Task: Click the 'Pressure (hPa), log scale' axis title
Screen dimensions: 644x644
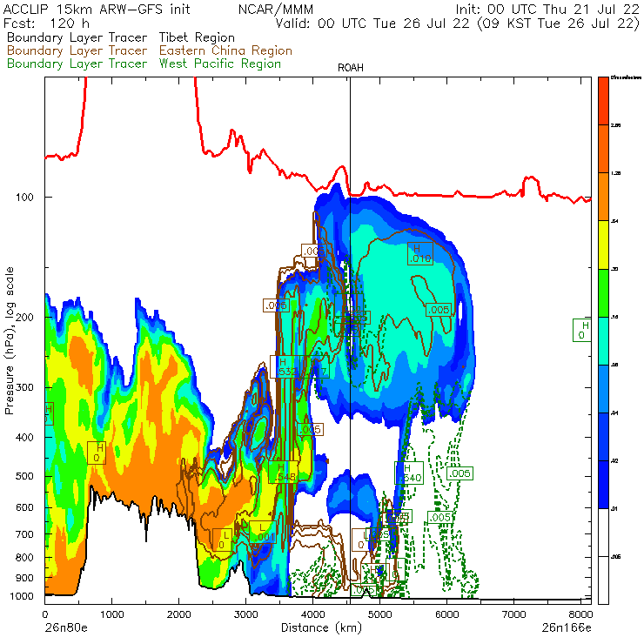Action: (9, 340)
